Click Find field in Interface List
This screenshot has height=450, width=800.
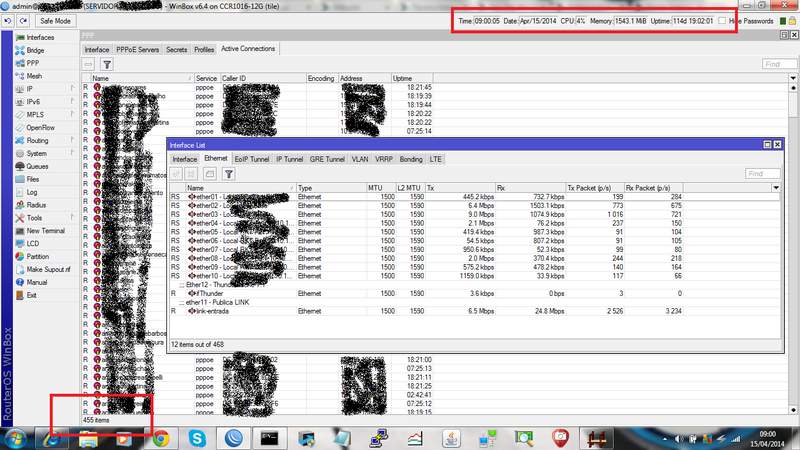(x=762, y=173)
